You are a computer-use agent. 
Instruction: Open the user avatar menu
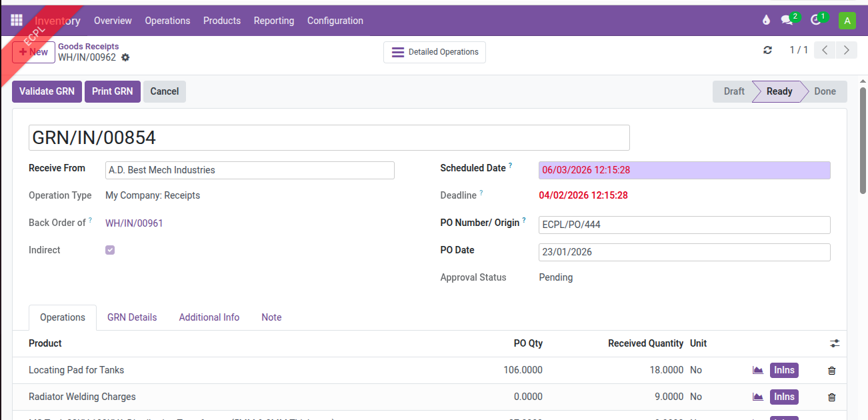pos(847,21)
